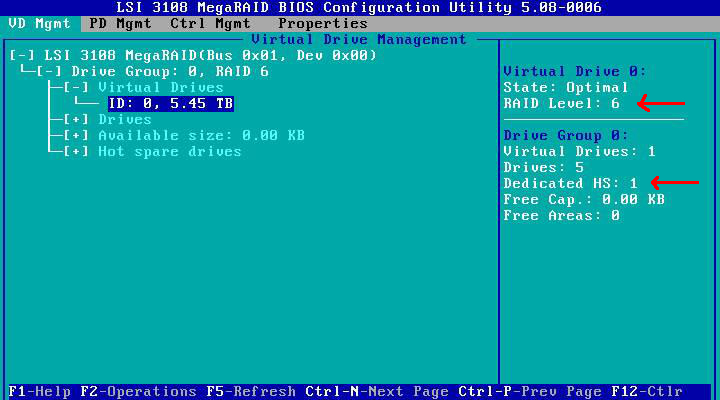
Task: Click the Drives: 5 text
Action: pyautogui.click(x=544, y=167)
